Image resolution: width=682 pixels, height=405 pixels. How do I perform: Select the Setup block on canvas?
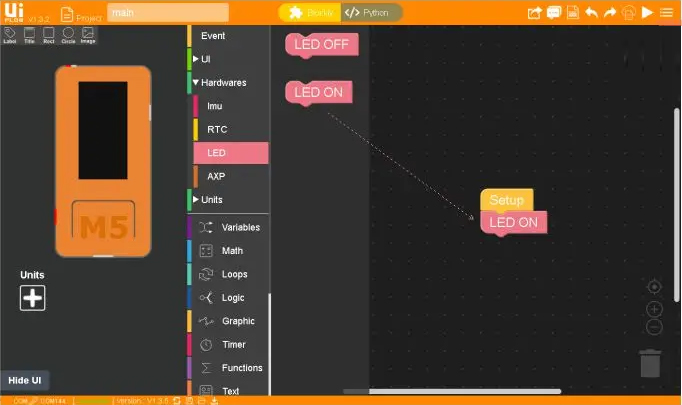tap(507, 200)
